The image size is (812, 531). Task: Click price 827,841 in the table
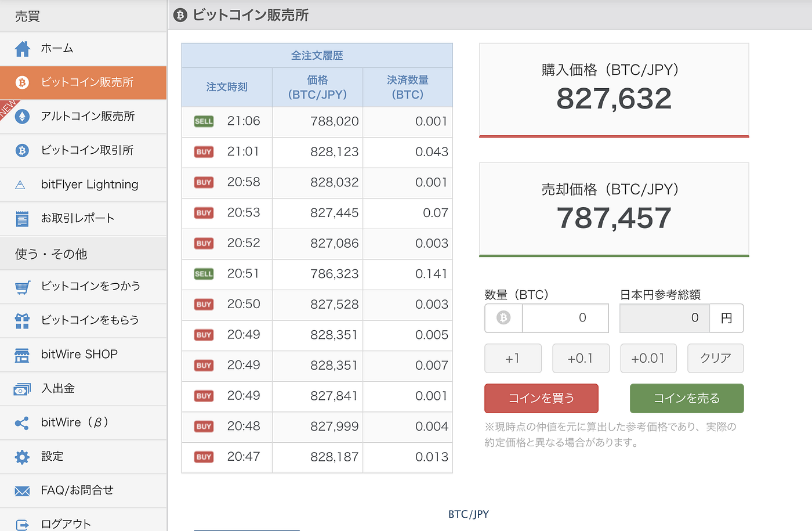point(335,396)
